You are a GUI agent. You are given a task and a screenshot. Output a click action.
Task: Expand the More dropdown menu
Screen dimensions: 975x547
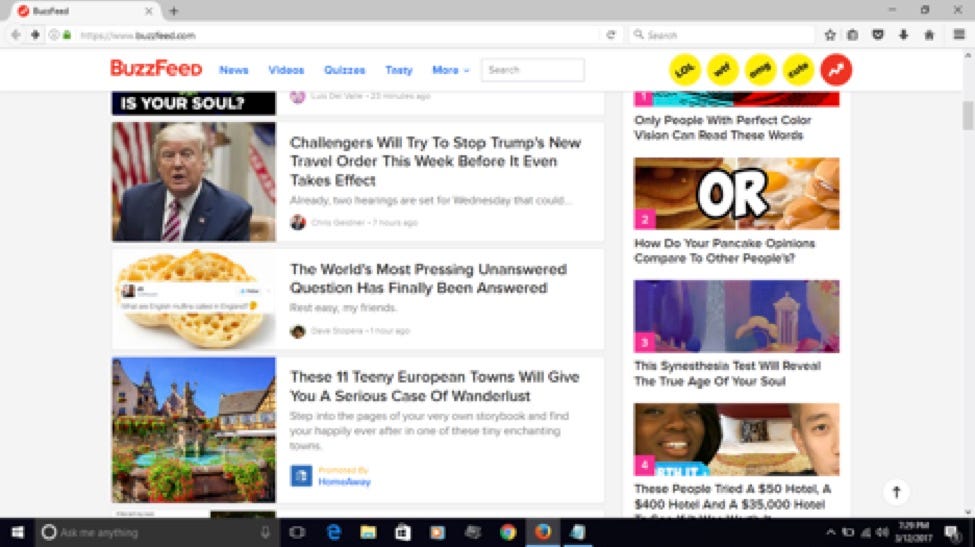451,70
